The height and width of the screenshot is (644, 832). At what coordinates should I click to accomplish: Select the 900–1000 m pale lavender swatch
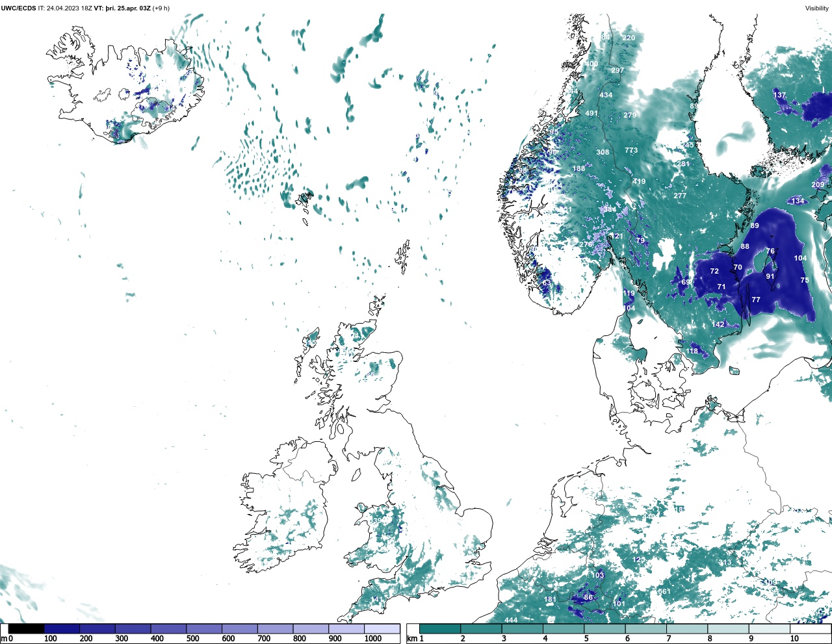(346, 629)
